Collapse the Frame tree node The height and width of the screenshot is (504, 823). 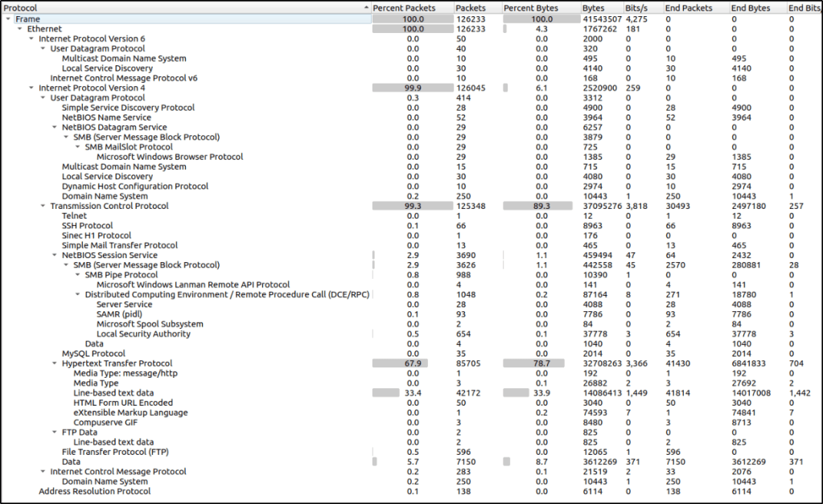point(8,18)
